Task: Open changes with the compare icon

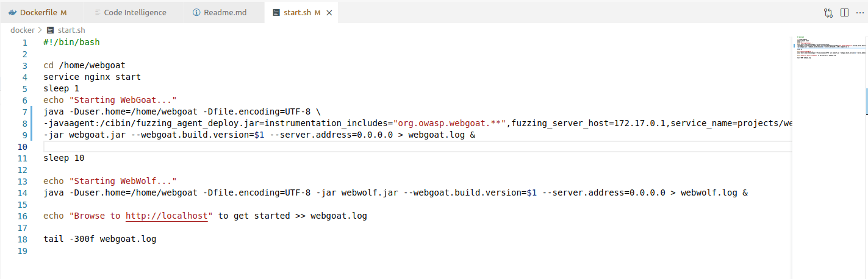Action: [x=828, y=12]
